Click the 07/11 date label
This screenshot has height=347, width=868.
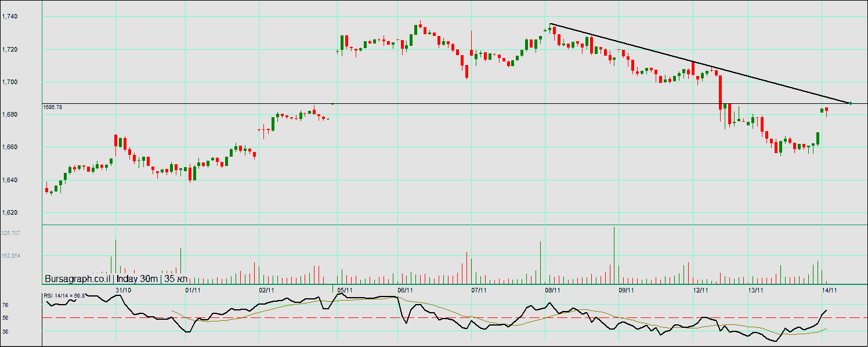[x=479, y=289]
